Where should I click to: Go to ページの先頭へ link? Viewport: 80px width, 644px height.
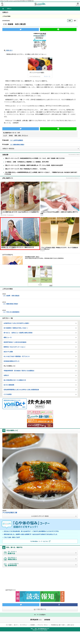40,614
